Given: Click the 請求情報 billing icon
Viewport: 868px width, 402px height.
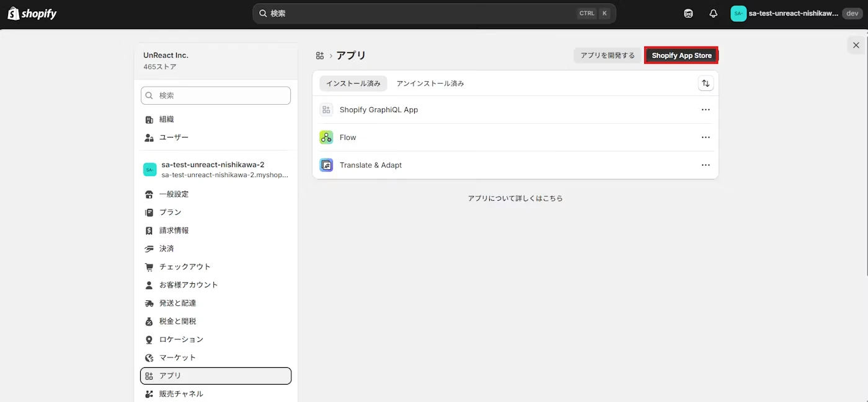Looking at the screenshot, I should point(149,230).
